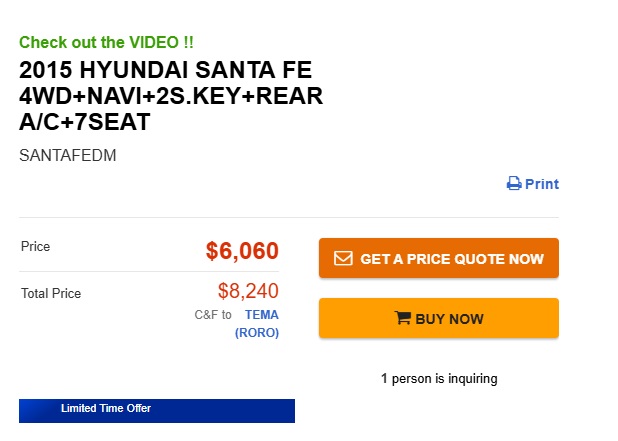Click the blue Limited Time Offer banner
The height and width of the screenshot is (441, 618).
pos(157,410)
